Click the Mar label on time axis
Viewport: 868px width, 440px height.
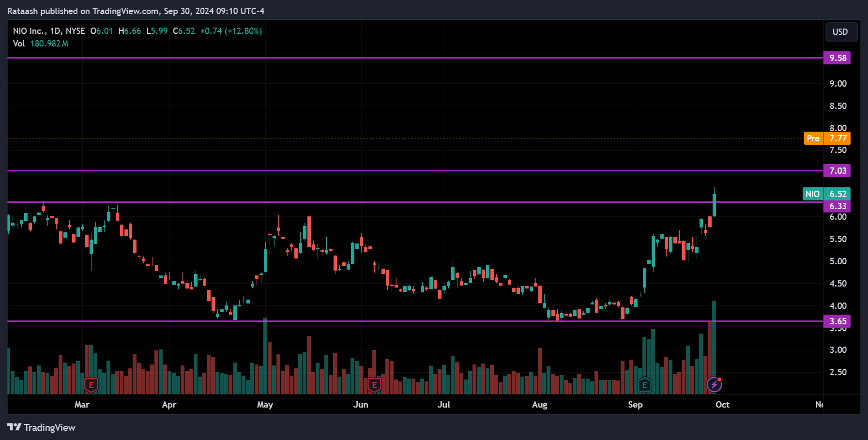82,405
